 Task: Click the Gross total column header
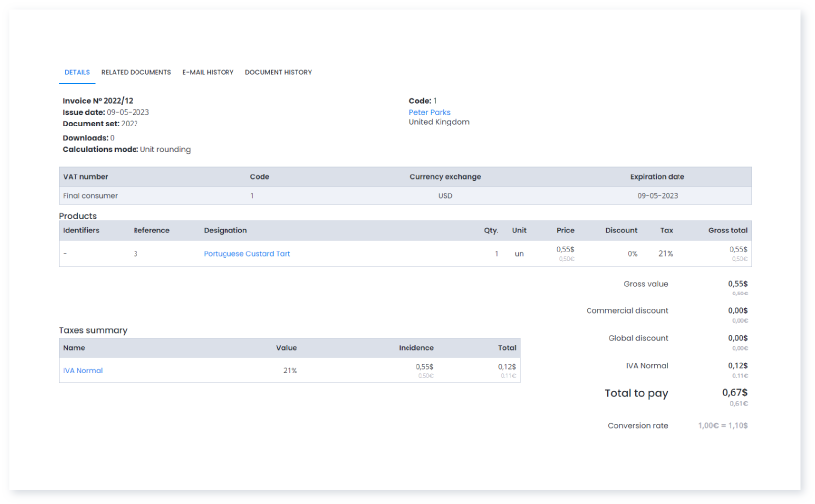pos(728,230)
